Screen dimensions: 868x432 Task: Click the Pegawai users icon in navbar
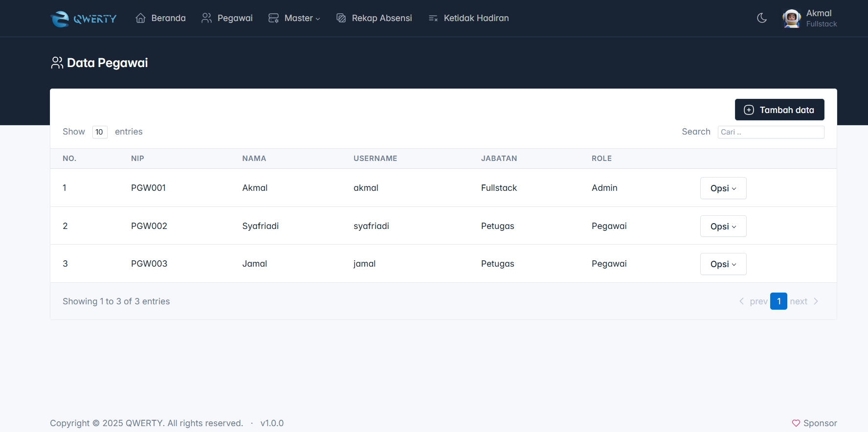tap(207, 18)
